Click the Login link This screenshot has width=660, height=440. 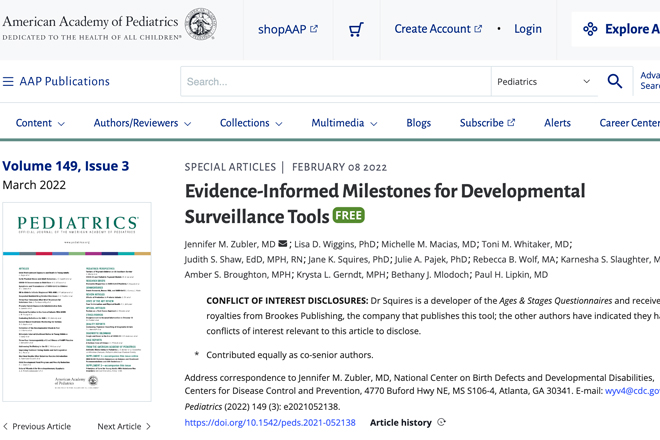pyautogui.click(x=528, y=29)
